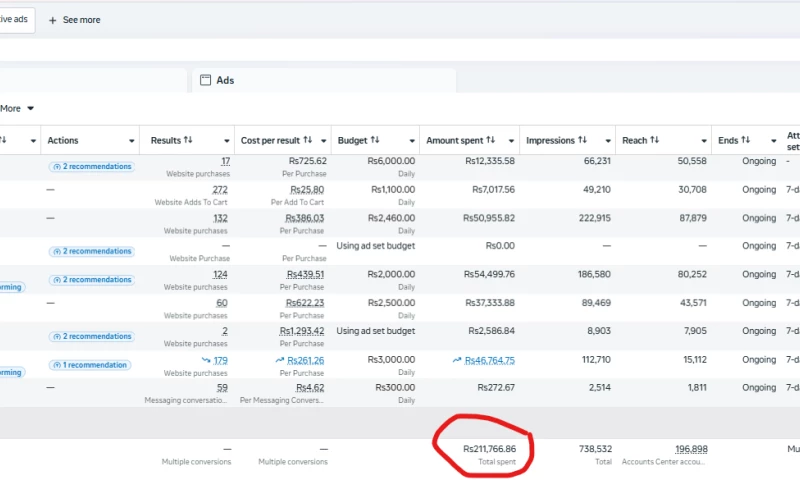Click the trend icon beside 179 results
The width and height of the screenshot is (800, 480).
206,360
